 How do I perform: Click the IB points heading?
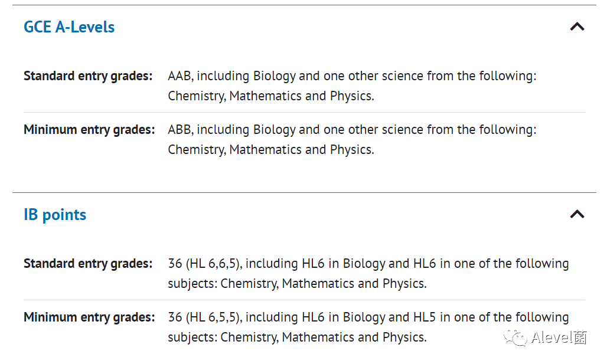pyautogui.click(x=55, y=215)
